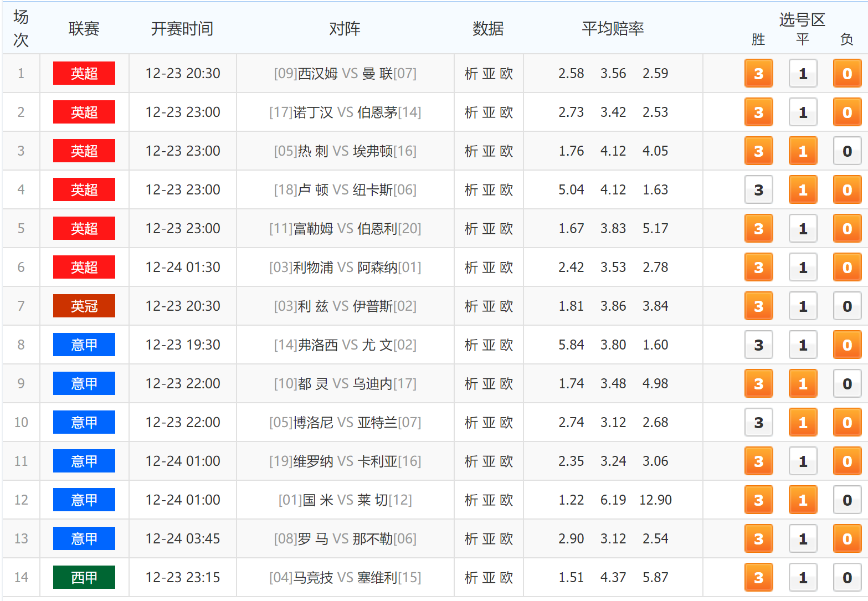Toggle draw (1) for 西汉姆 VS 曼联
Image resolution: width=868 pixels, height=601 pixels.
(x=803, y=73)
